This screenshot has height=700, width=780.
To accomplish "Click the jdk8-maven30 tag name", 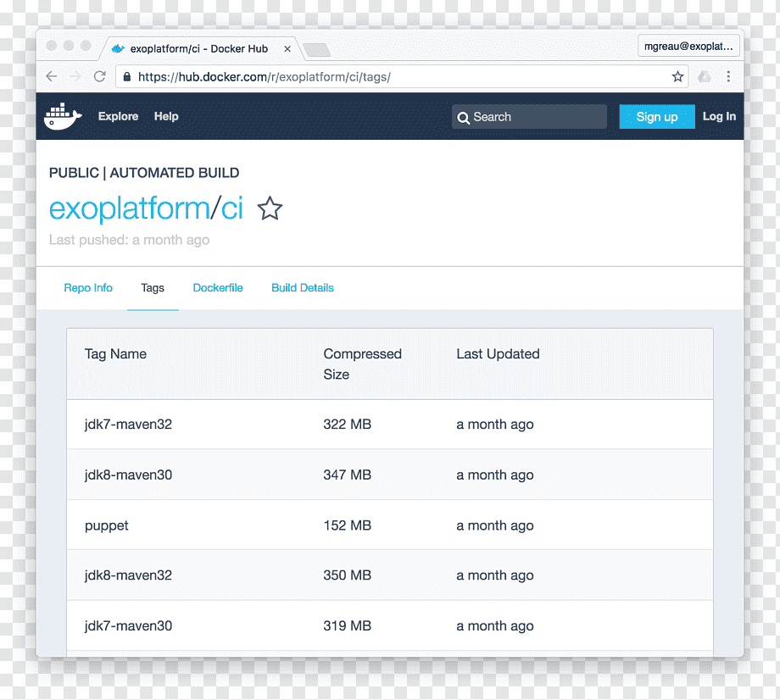I will pos(128,475).
